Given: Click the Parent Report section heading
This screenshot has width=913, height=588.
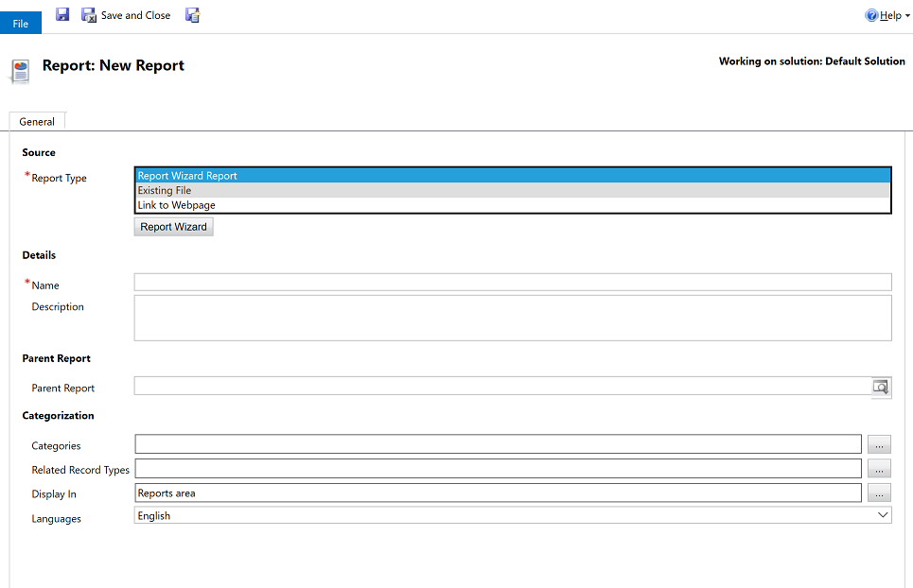Looking at the screenshot, I should pos(57,358).
